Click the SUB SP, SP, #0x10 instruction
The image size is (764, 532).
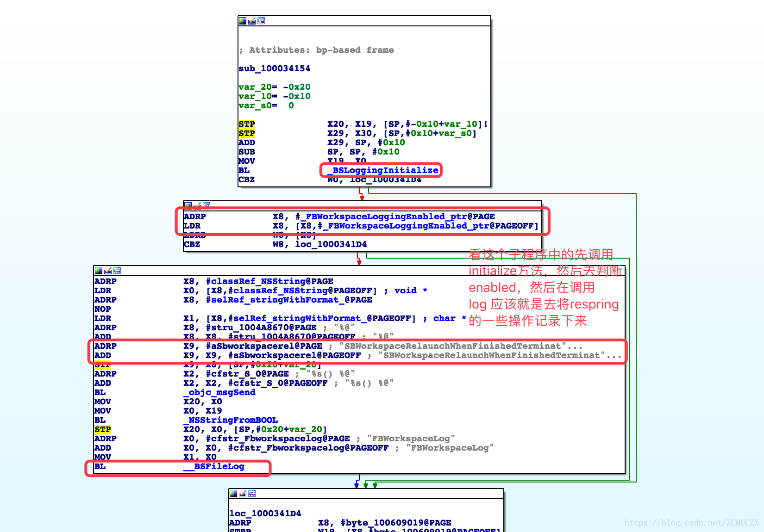[x=319, y=152]
